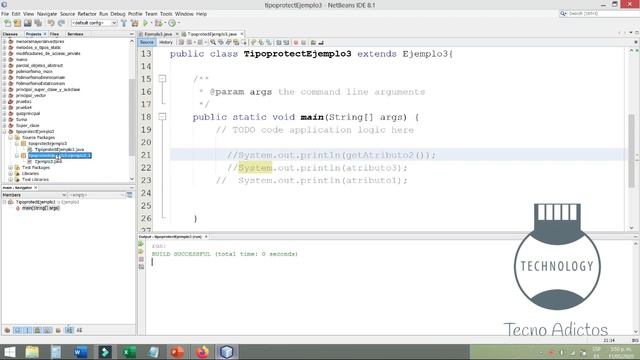The height and width of the screenshot is (360, 640).
Task: Click the New Project toolbar icon
Action: pos(17,23)
